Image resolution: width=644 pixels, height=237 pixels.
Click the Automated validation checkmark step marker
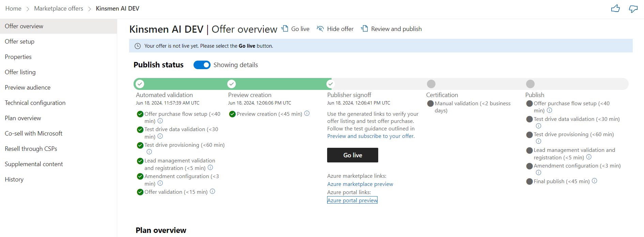point(140,84)
